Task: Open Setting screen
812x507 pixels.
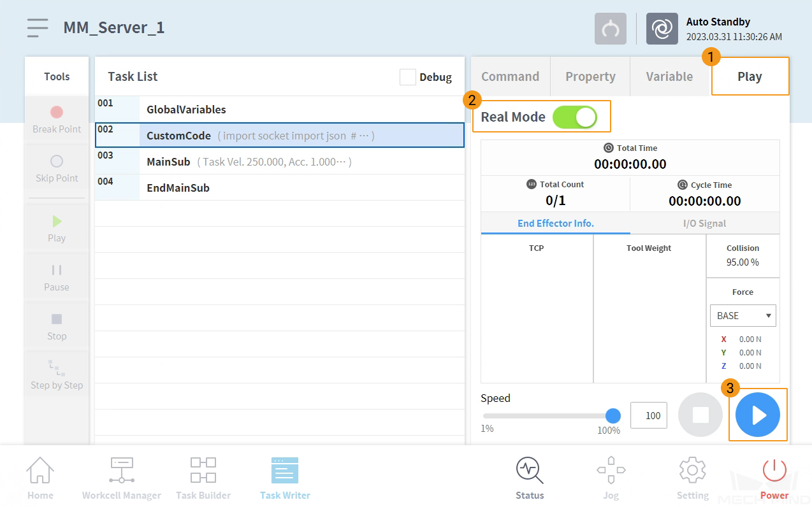Action: (x=692, y=478)
